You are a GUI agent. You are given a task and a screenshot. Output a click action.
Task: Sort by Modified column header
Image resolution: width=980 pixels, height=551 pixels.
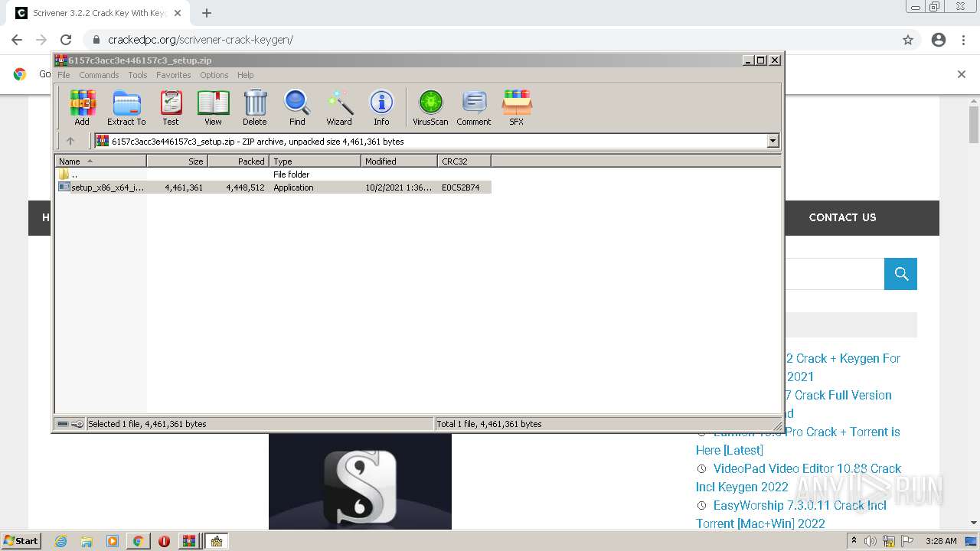pyautogui.click(x=399, y=161)
